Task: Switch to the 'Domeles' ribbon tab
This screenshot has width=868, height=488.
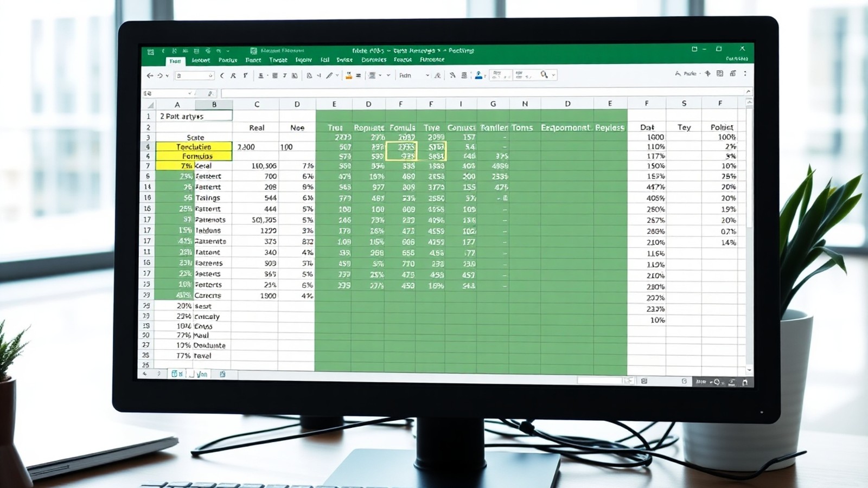Action: [374, 60]
